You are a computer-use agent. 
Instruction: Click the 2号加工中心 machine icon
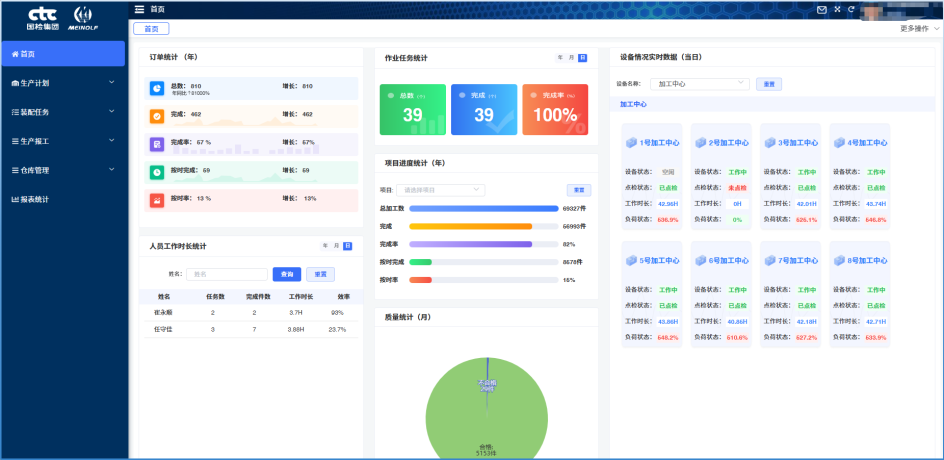[701, 143]
